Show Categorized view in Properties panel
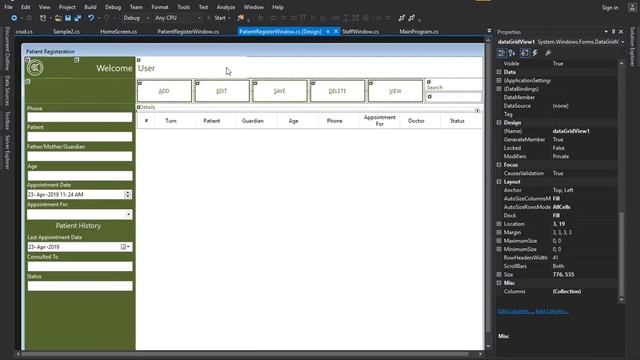Viewport: 640px width, 360px height. click(502, 53)
